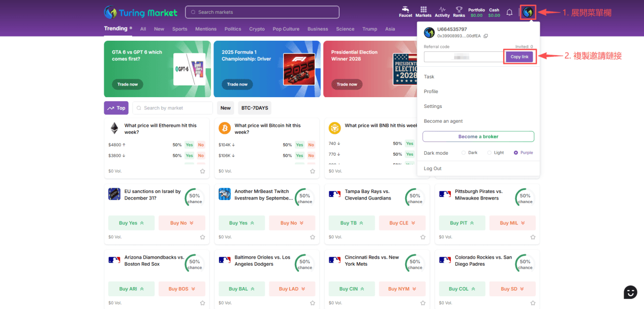Choose Yes for Ethereum $4800
Image resolution: width=644 pixels, height=309 pixels.
pyautogui.click(x=189, y=145)
